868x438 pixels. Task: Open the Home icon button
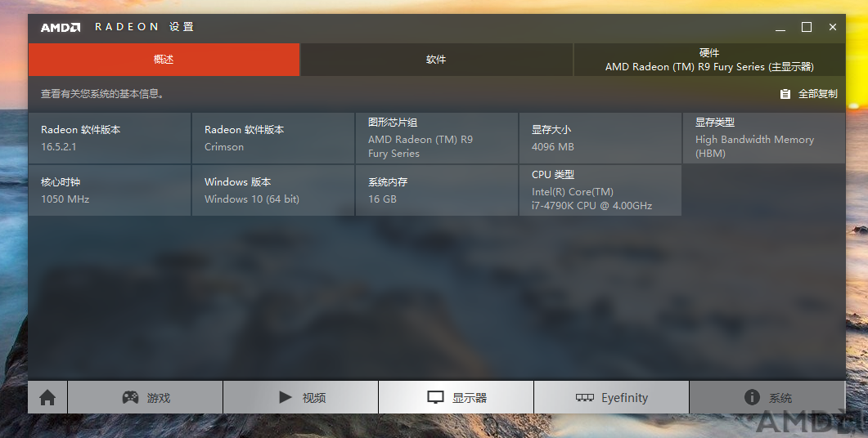click(x=47, y=397)
